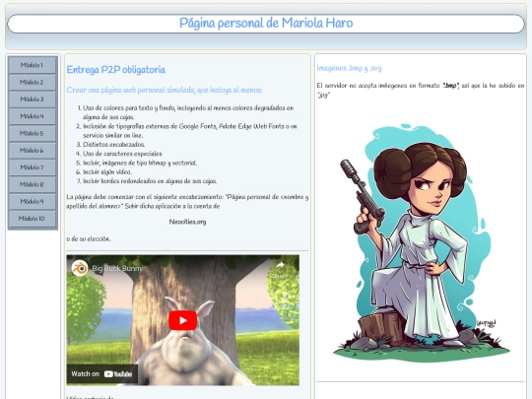Play the Big Buck Bunny video
Viewport: 532px width, 399px height.
tap(183, 320)
